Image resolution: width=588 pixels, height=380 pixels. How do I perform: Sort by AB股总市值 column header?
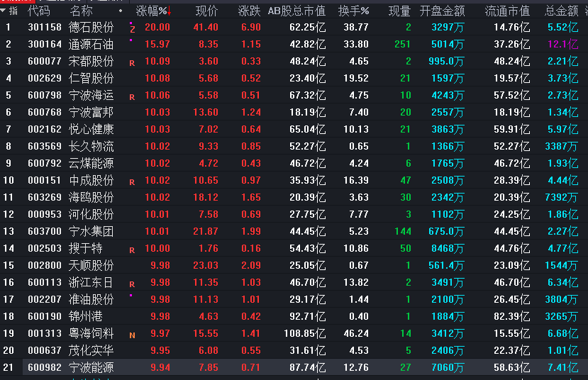296,11
